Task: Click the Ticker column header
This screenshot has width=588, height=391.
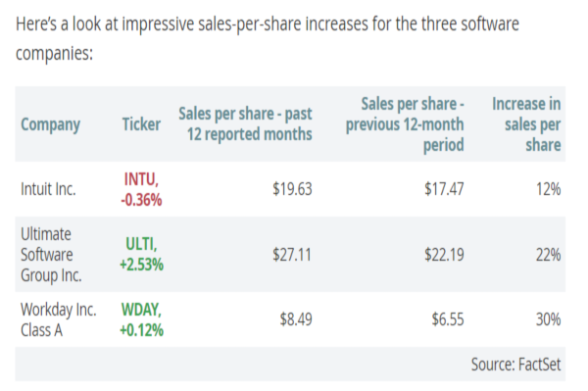Action: pyautogui.click(x=141, y=124)
